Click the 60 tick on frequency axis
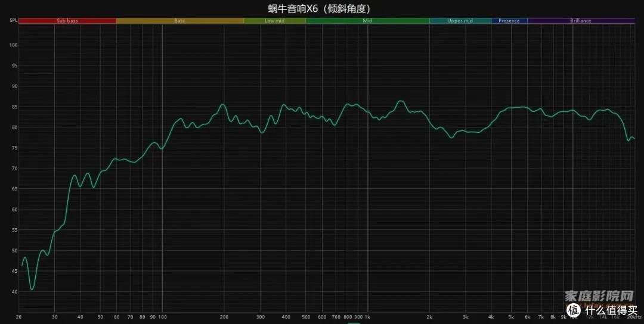 point(117,317)
